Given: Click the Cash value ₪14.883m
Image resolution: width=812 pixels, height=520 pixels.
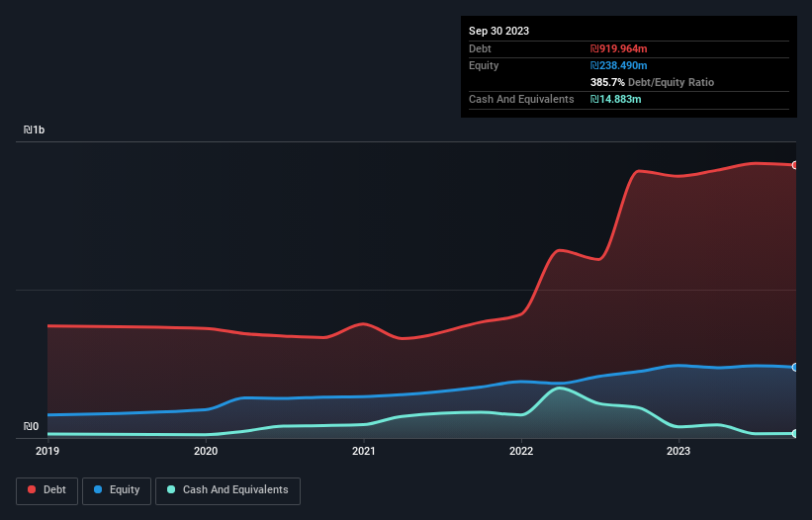Looking at the screenshot, I should [x=616, y=99].
